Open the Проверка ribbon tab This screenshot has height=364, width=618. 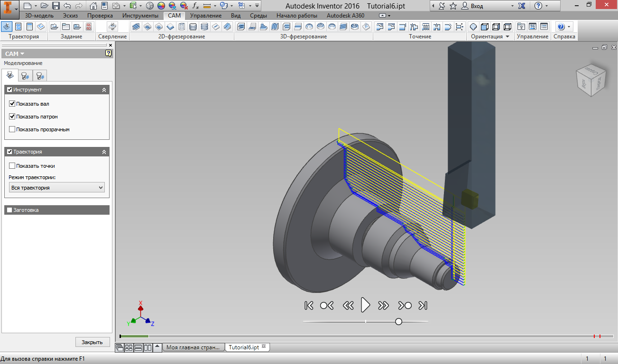click(100, 16)
